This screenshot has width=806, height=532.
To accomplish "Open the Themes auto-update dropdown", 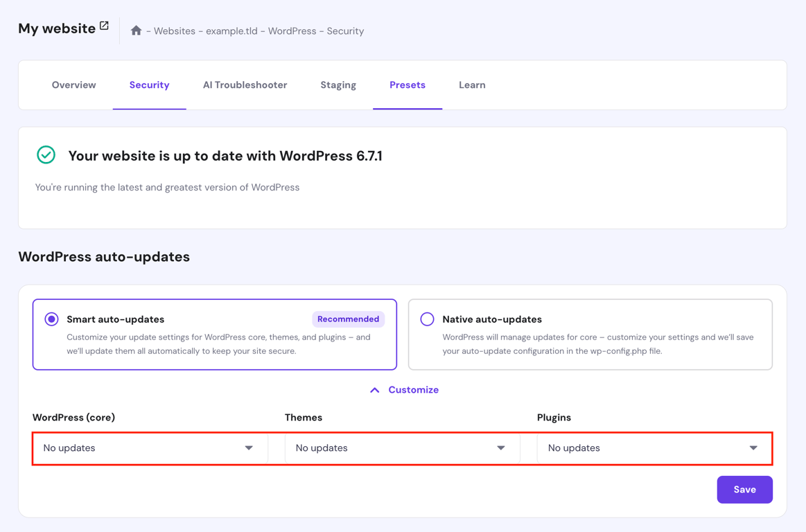I will click(x=402, y=448).
